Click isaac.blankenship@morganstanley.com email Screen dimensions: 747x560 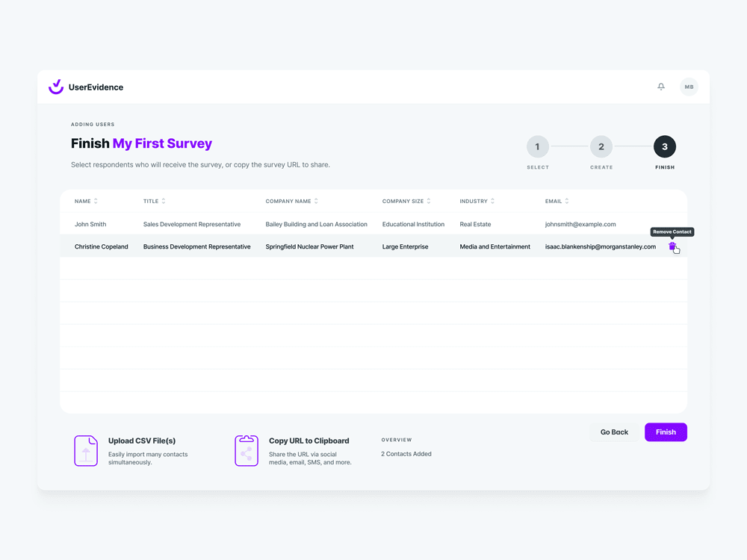click(601, 246)
